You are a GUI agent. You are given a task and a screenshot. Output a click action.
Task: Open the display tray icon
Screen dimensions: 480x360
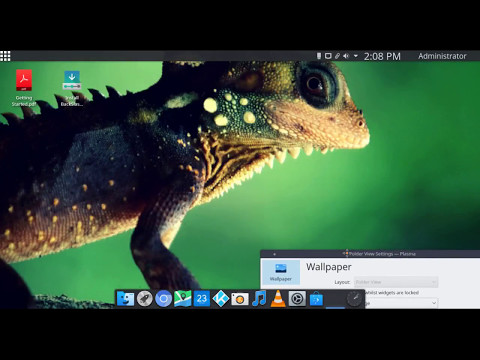tap(328, 56)
